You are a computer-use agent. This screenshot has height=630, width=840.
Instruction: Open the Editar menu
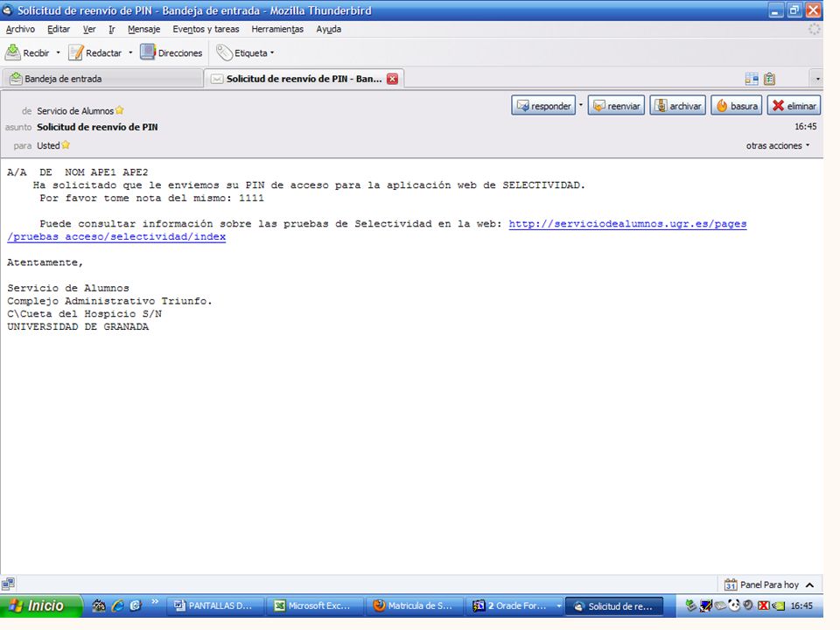point(59,29)
